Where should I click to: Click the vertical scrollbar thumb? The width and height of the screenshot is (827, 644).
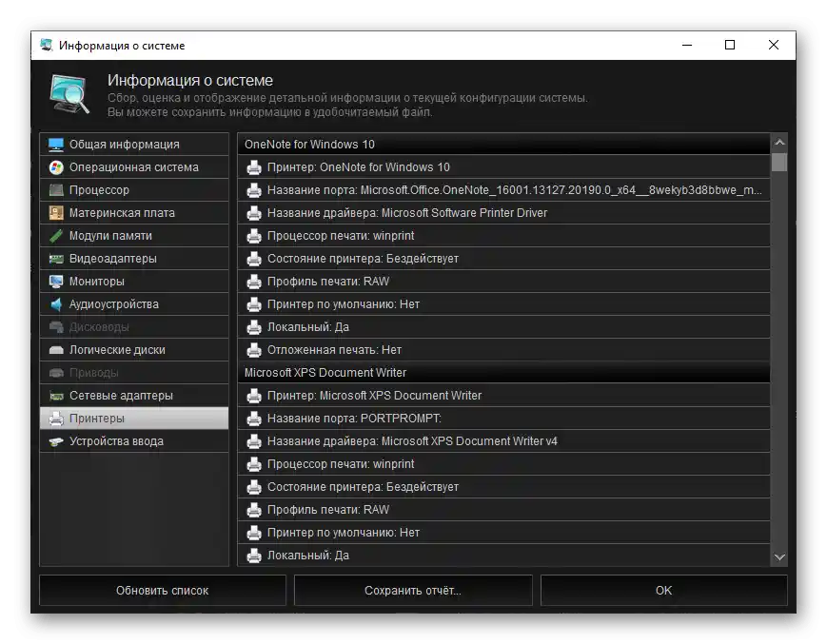click(779, 163)
